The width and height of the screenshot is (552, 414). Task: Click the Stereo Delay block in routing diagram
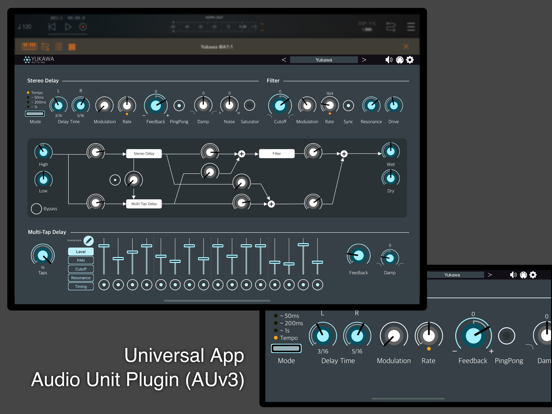[144, 154]
